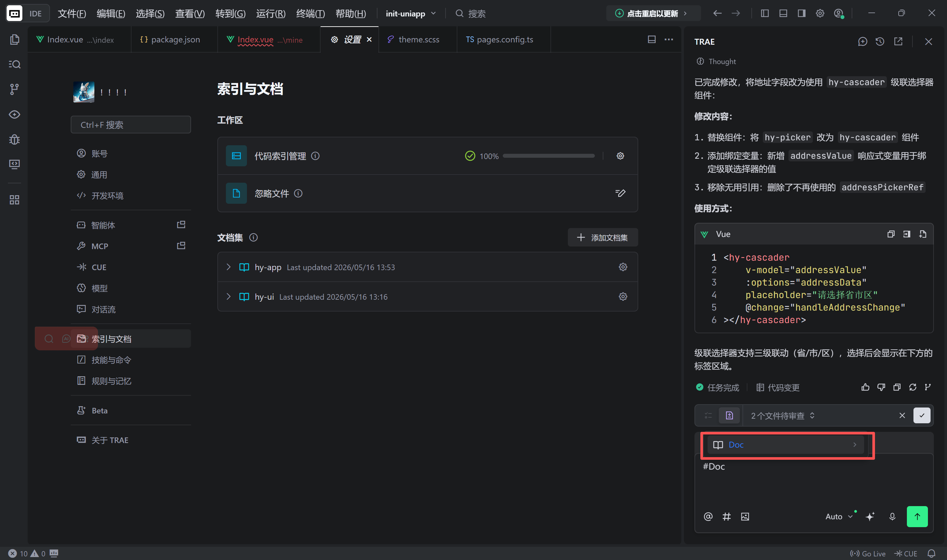Click the 添加文档集 button

coord(603,237)
